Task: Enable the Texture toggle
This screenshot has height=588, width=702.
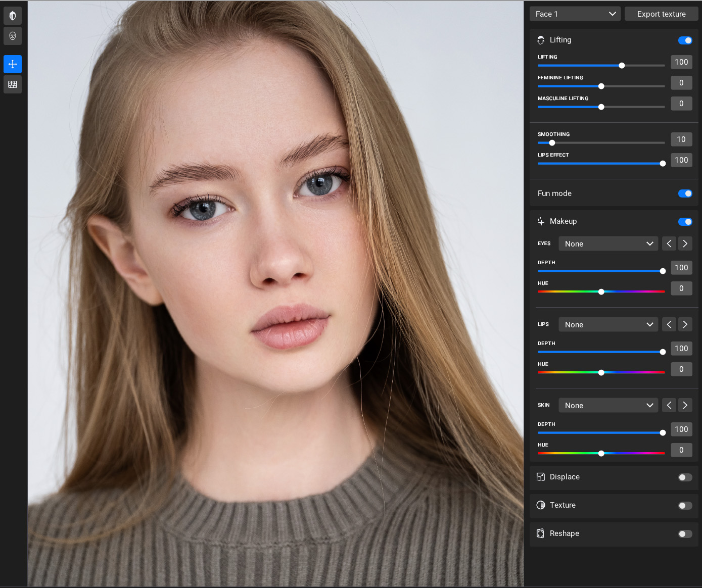Action: coord(685,506)
